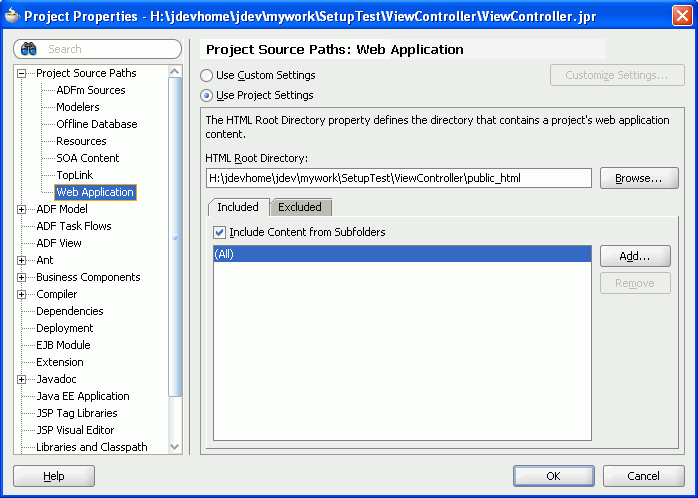Select Business Components tree item
The height and width of the screenshot is (498, 698).
pyautogui.click(x=88, y=277)
